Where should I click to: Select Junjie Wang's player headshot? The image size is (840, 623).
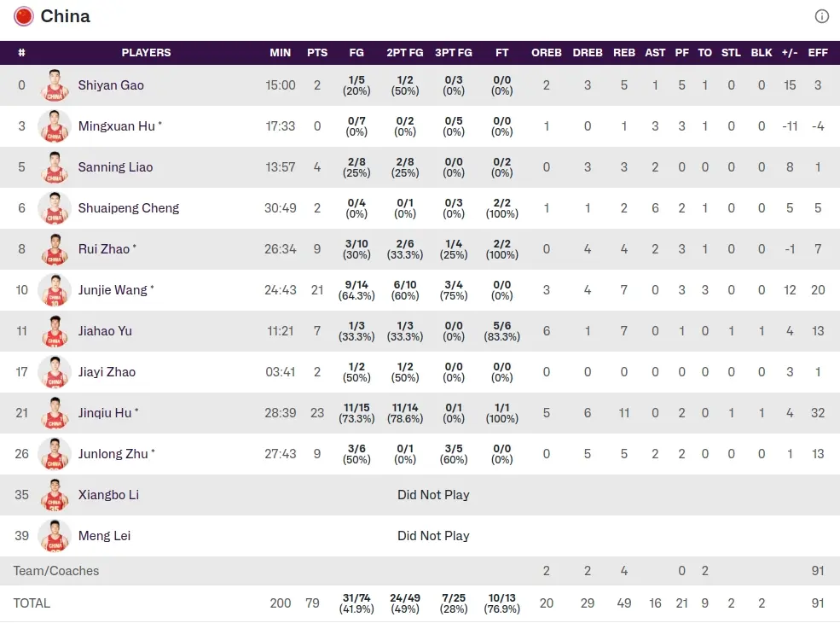(55, 290)
